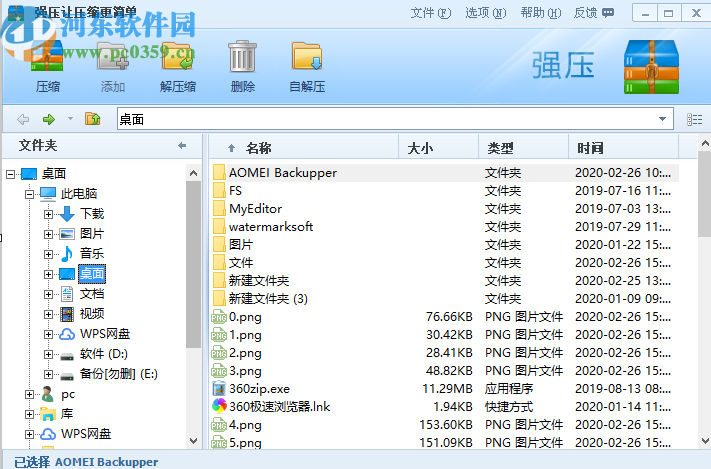
Task: Click the 0.png file icon
Action: tap(219, 317)
